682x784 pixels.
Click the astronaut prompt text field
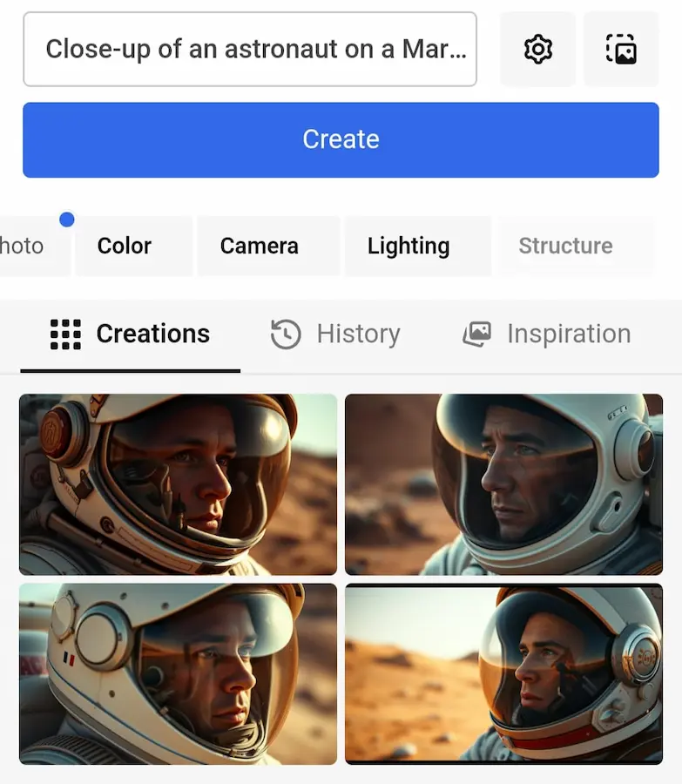click(x=250, y=49)
